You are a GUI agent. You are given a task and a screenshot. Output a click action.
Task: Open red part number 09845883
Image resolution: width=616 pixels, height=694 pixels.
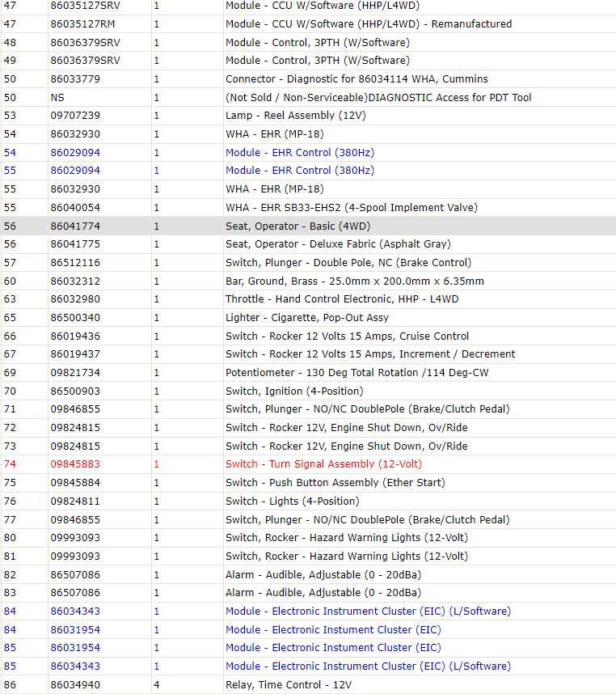(x=75, y=463)
